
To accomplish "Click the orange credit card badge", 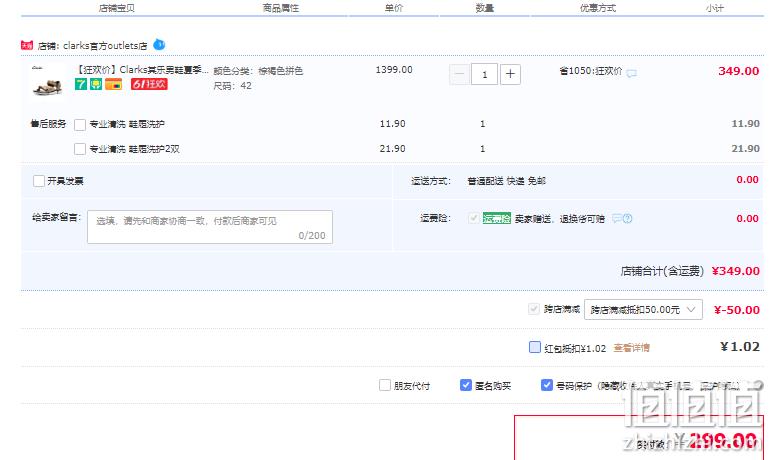I will tap(113, 84).
